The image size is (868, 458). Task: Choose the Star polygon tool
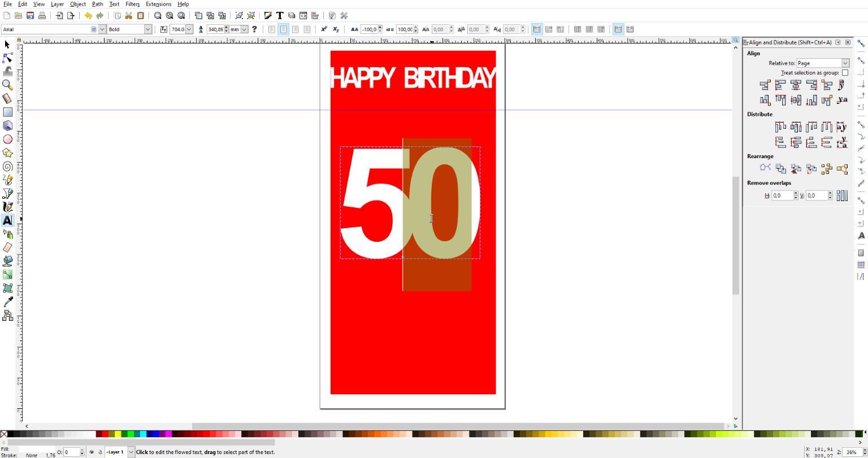tap(7, 153)
